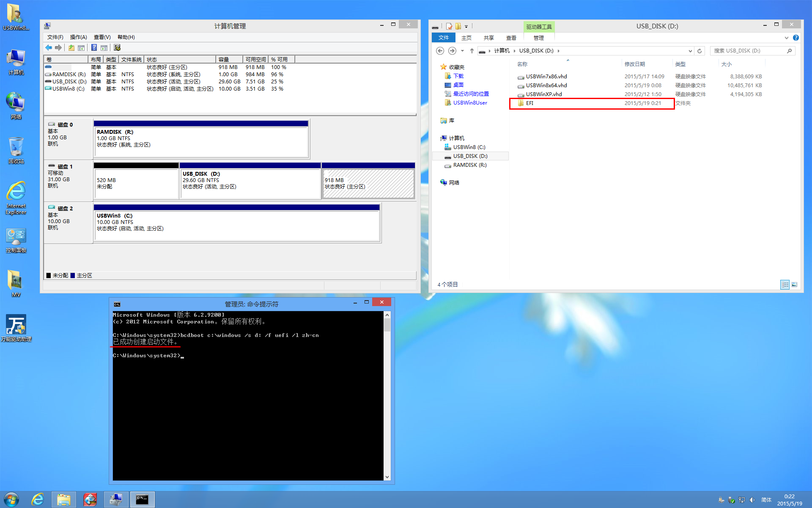Open 最近访问的位置 in favorites pane
Screen dimensions: 812x508
tap(471, 94)
